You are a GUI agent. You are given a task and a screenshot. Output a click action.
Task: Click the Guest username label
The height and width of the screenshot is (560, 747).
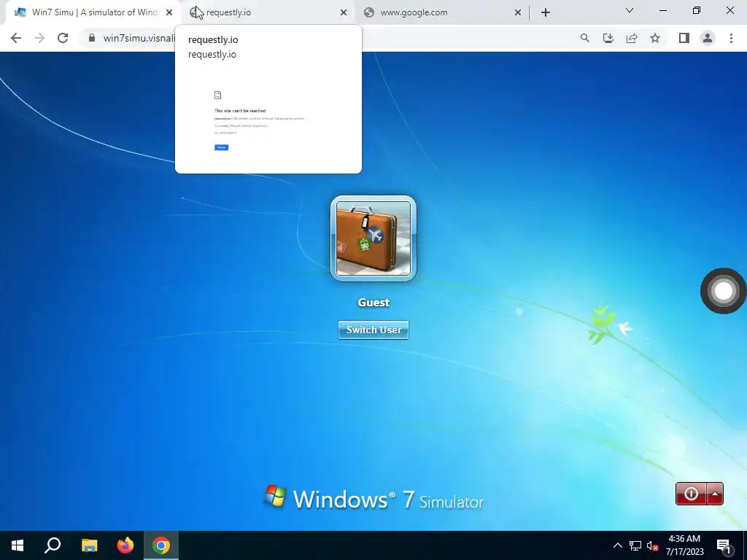tap(373, 303)
